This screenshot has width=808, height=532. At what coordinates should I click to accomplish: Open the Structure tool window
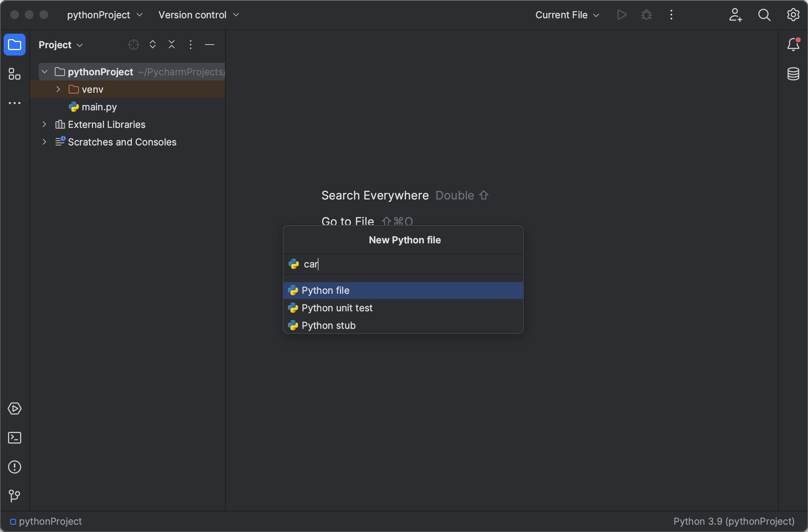(15, 74)
